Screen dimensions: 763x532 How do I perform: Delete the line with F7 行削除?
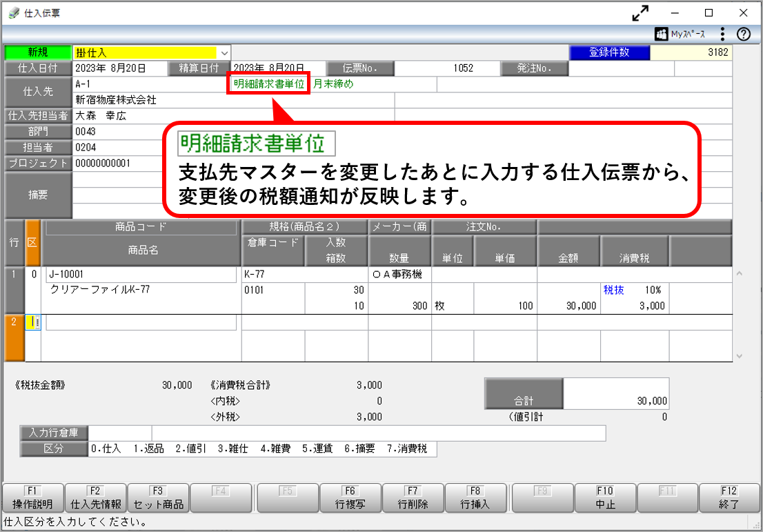[413, 497]
